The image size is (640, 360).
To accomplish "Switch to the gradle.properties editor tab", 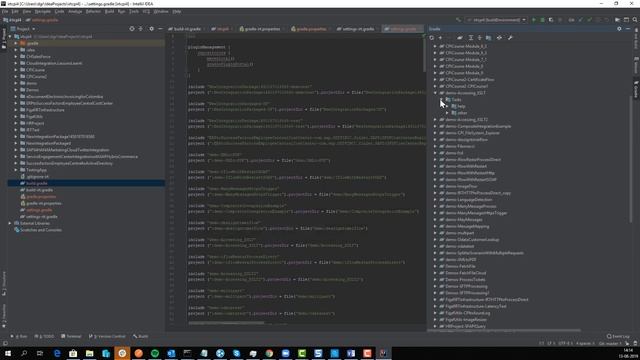I will pyautogui.click(x=310, y=29).
